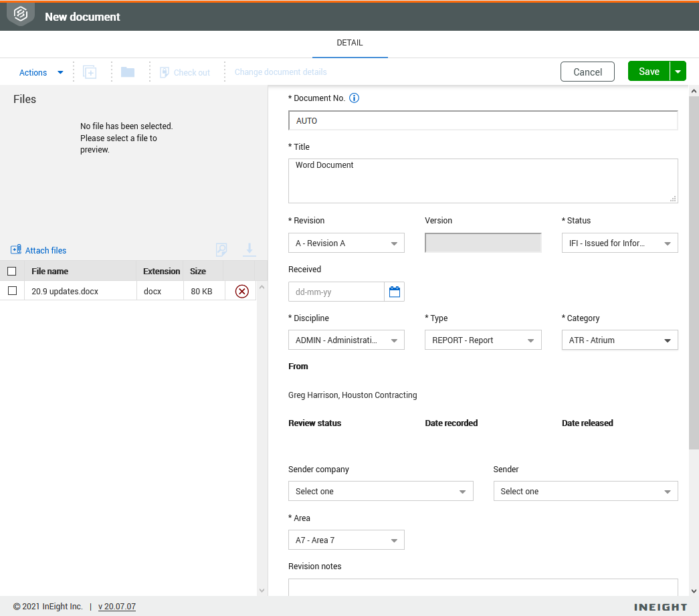The image size is (699, 616).
Task: Click the Attach files paperclip icon
Action: (x=16, y=249)
